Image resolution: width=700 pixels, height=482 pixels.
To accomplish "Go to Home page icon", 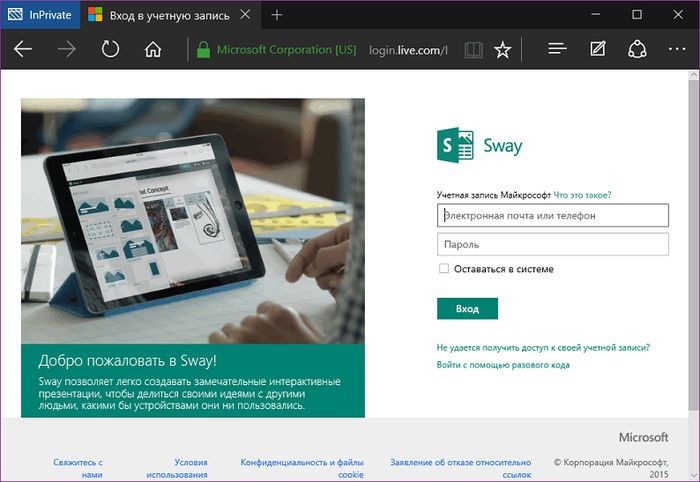I will coord(152,49).
